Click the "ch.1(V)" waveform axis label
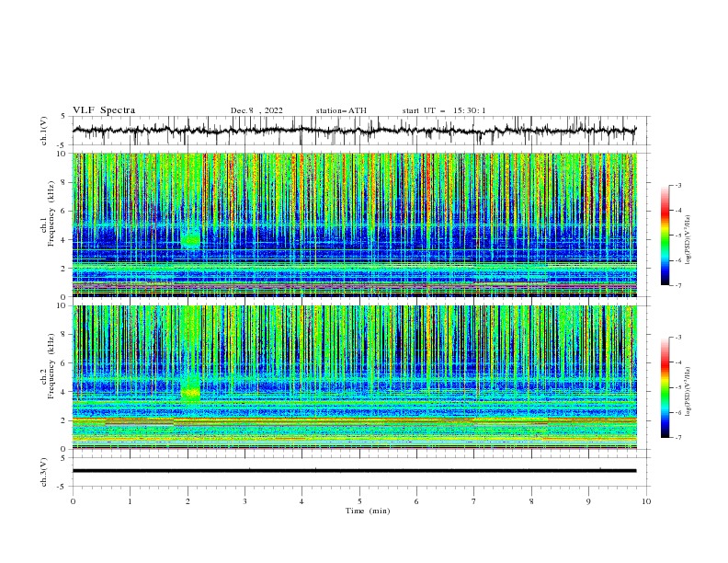728x563 pixels. tap(44, 131)
